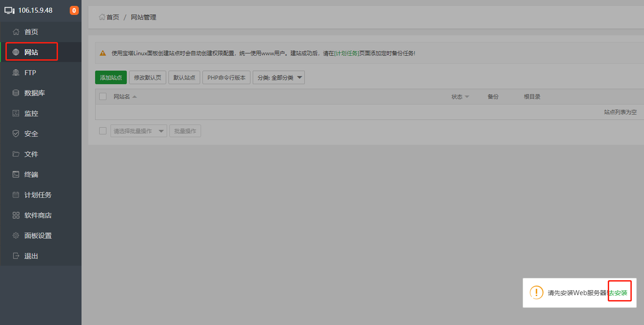Expand the 请选择批量操作 dropdown
The height and width of the screenshot is (325, 644).
pos(139,131)
